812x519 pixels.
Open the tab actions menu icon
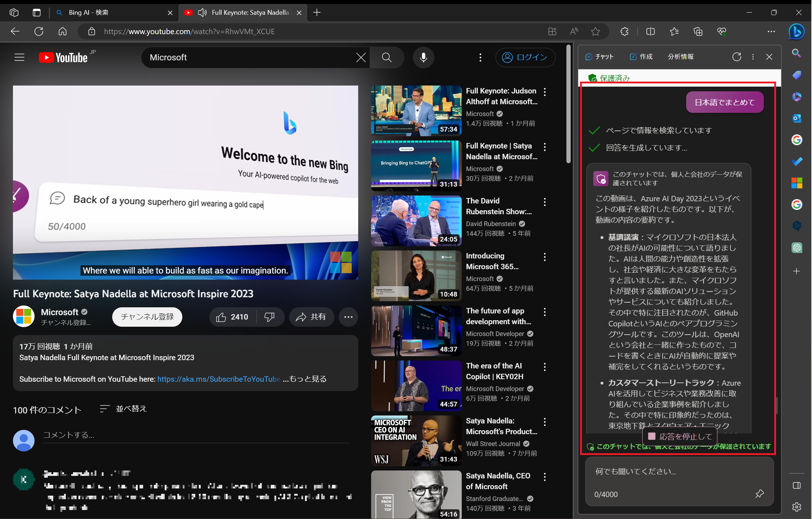tap(37, 13)
